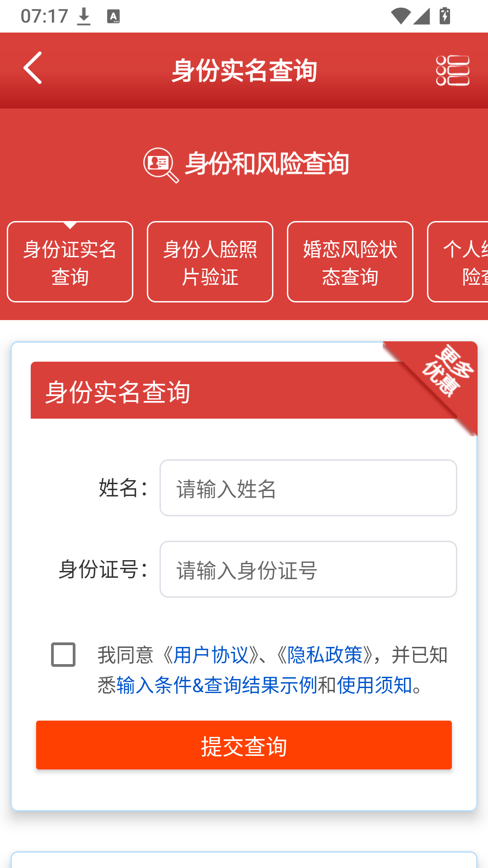This screenshot has height=868, width=488.
Task: Tap the ID card magnifier icon
Action: coord(161,165)
